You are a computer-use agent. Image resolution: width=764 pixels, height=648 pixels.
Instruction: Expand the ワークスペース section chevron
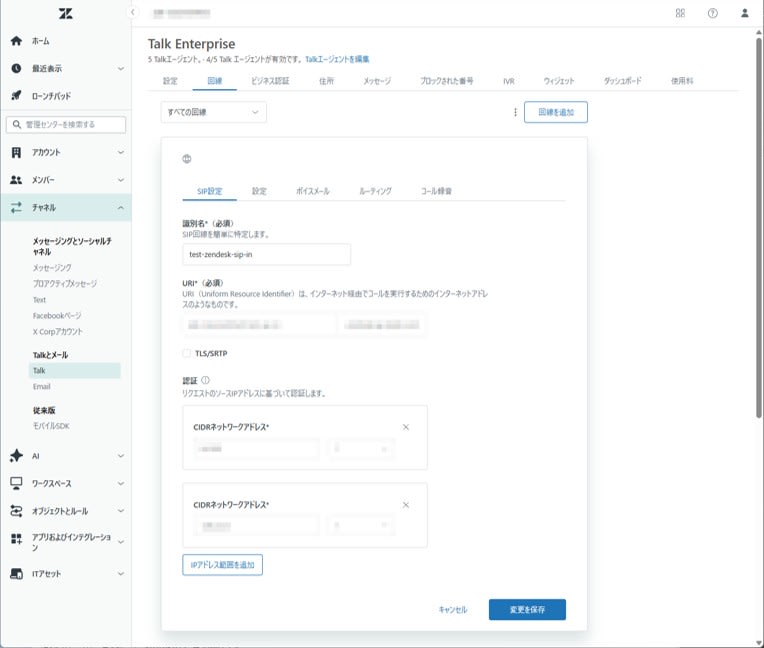121,484
